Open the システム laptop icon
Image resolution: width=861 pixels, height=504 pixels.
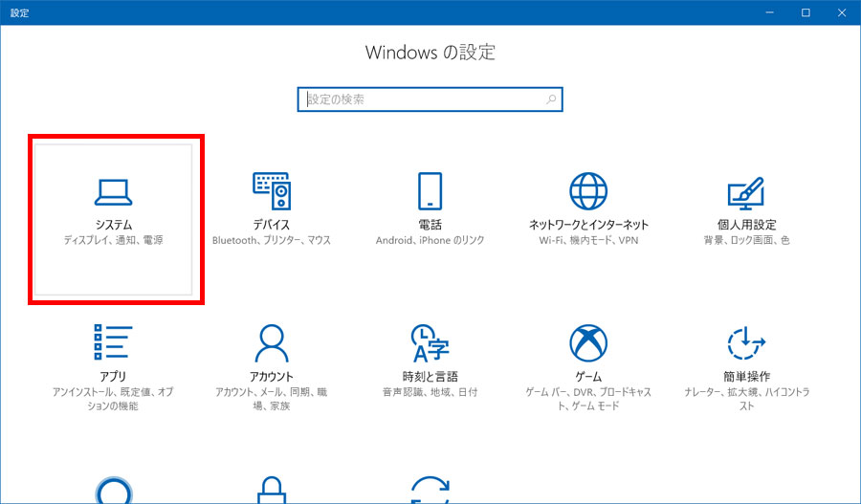[x=113, y=192]
